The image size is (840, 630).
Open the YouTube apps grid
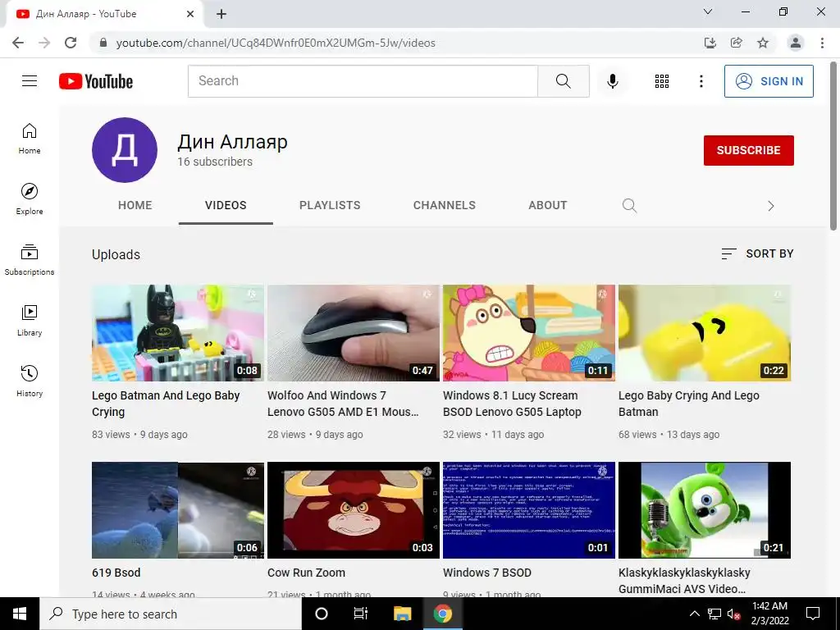(662, 81)
